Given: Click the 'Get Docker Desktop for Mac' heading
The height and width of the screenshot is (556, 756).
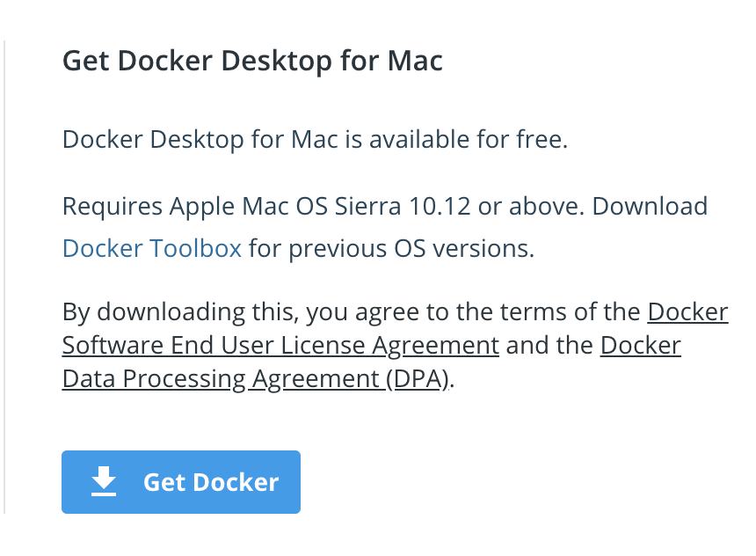Looking at the screenshot, I should click(252, 62).
